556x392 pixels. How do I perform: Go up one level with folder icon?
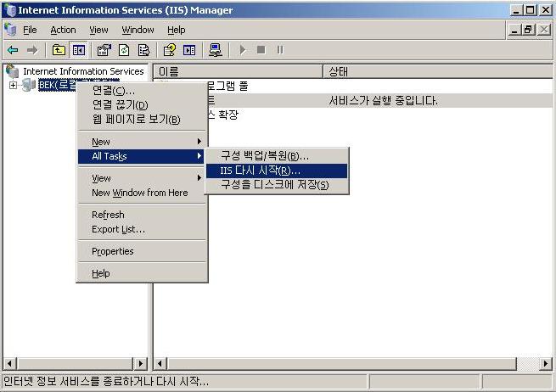pyautogui.click(x=59, y=50)
